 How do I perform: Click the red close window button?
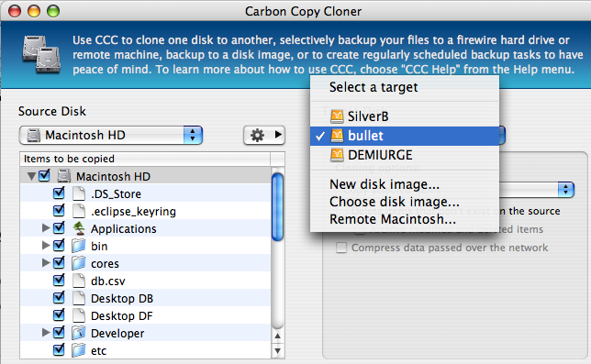(x=15, y=11)
